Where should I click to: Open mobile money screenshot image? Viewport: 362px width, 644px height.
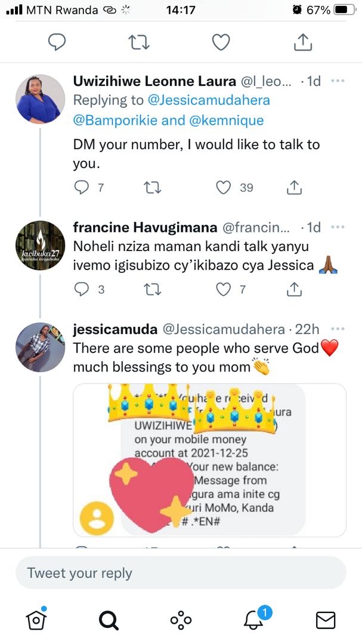point(209,460)
